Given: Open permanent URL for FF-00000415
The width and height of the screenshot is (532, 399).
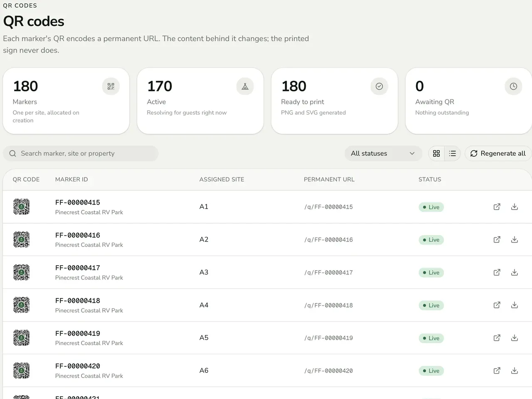Looking at the screenshot, I should click(497, 207).
